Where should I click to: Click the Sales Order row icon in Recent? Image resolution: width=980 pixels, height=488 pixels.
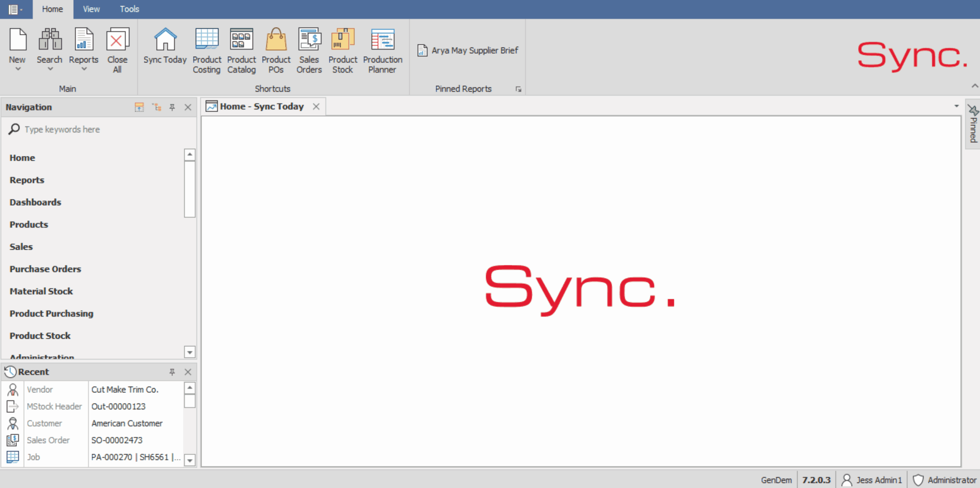(x=13, y=440)
